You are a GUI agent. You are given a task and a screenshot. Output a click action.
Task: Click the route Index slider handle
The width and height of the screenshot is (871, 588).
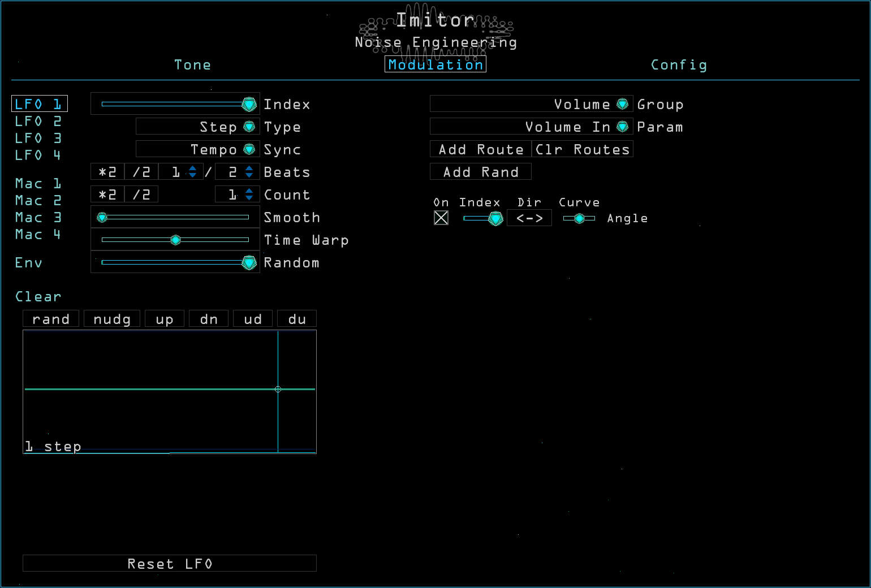pyautogui.click(x=495, y=218)
